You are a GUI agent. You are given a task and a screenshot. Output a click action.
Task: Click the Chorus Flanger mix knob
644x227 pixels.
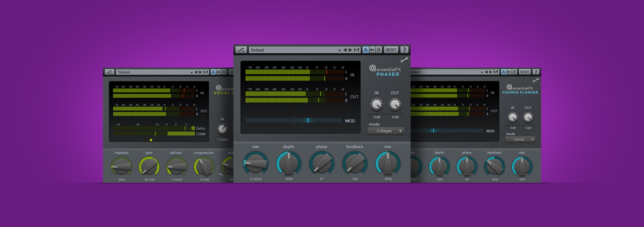(522, 167)
